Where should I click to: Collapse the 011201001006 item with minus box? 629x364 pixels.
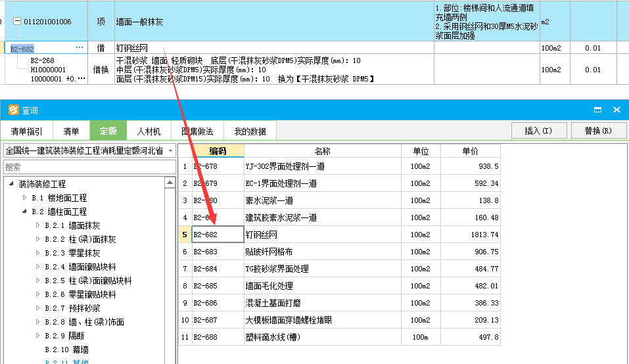17,21
